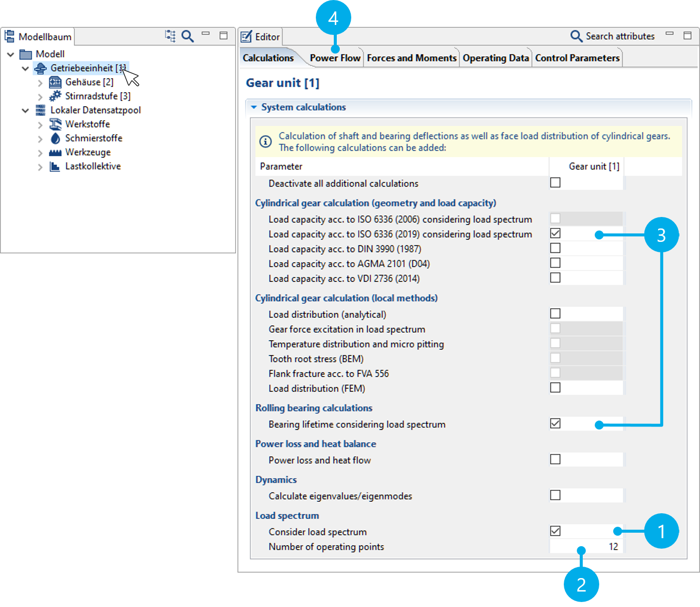
Task: Enable Load capacity acc. to AGMA 2101 checkbox
Action: tap(555, 263)
